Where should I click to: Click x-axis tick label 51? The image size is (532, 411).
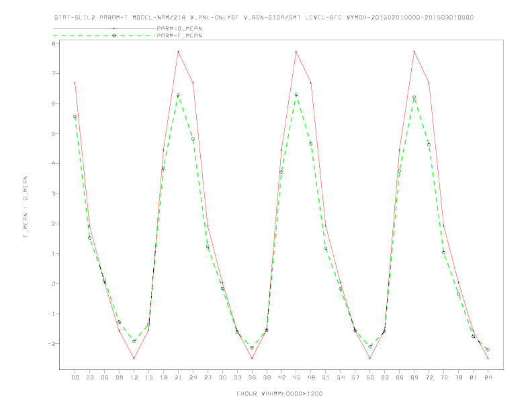coord(326,377)
